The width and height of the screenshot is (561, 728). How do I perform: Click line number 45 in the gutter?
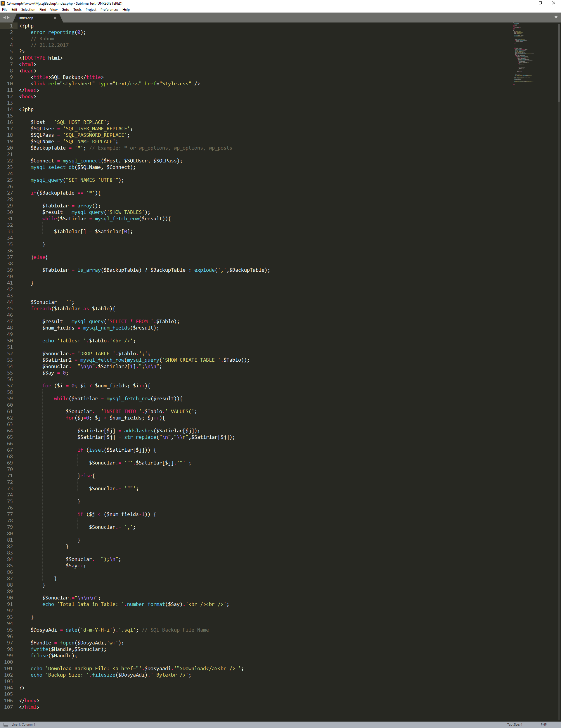(10, 309)
